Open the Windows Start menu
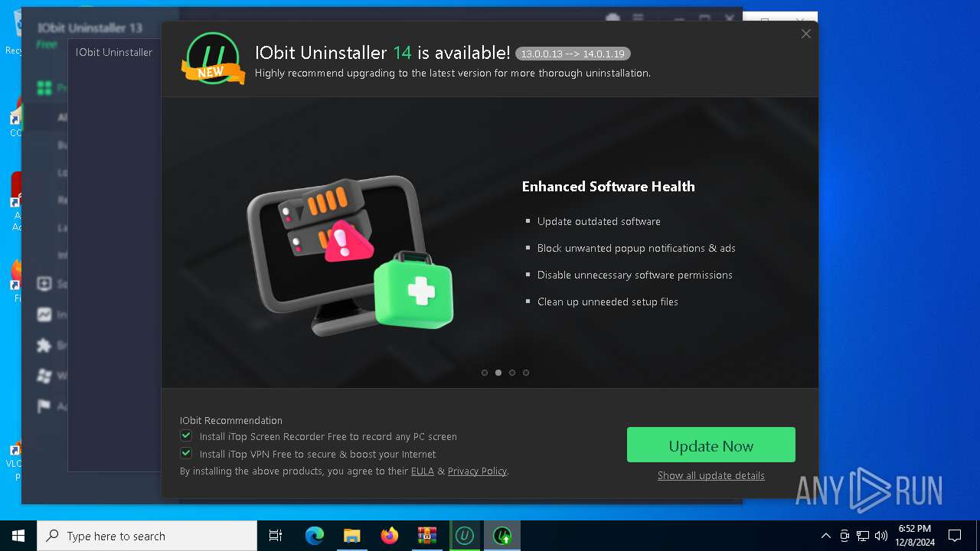The height and width of the screenshot is (551, 980). (x=18, y=536)
